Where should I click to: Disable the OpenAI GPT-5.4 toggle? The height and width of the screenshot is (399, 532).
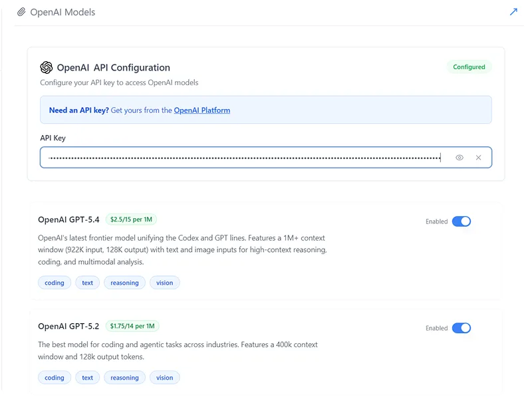(462, 221)
